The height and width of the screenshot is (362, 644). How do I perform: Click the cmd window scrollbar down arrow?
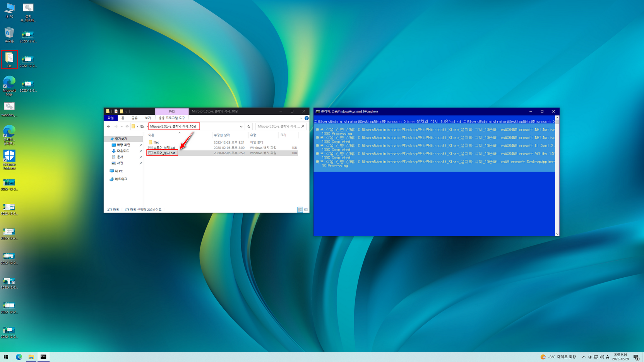tap(557, 234)
